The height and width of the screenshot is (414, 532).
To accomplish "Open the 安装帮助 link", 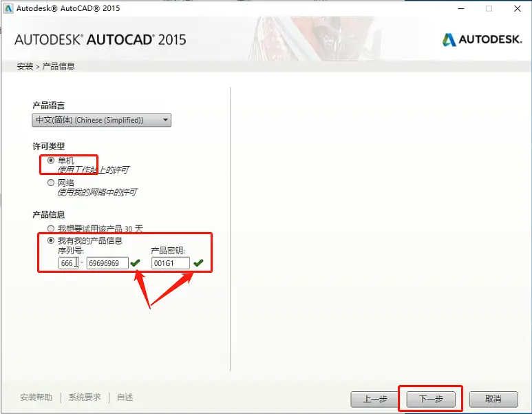I will point(36,397).
